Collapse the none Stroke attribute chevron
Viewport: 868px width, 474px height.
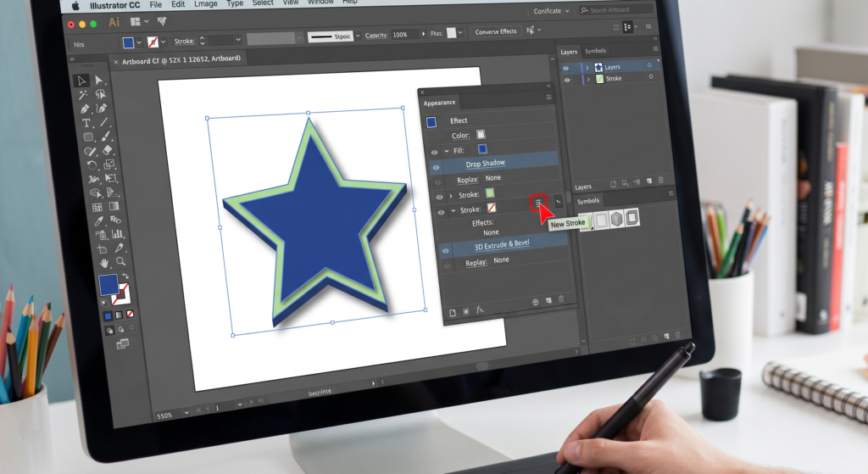(453, 211)
